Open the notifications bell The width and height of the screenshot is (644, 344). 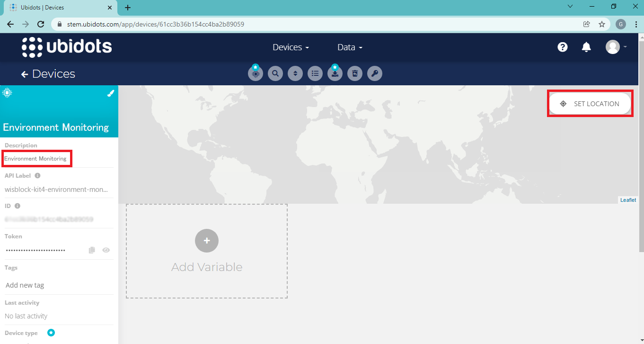586,47
